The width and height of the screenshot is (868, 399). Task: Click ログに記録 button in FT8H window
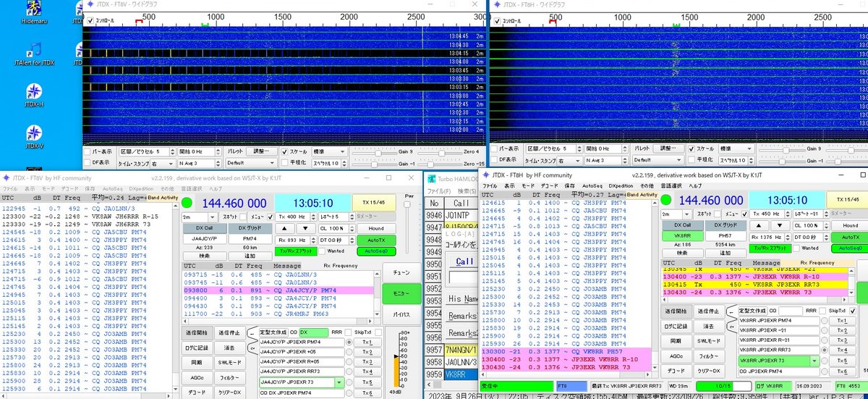[x=675, y=325]
